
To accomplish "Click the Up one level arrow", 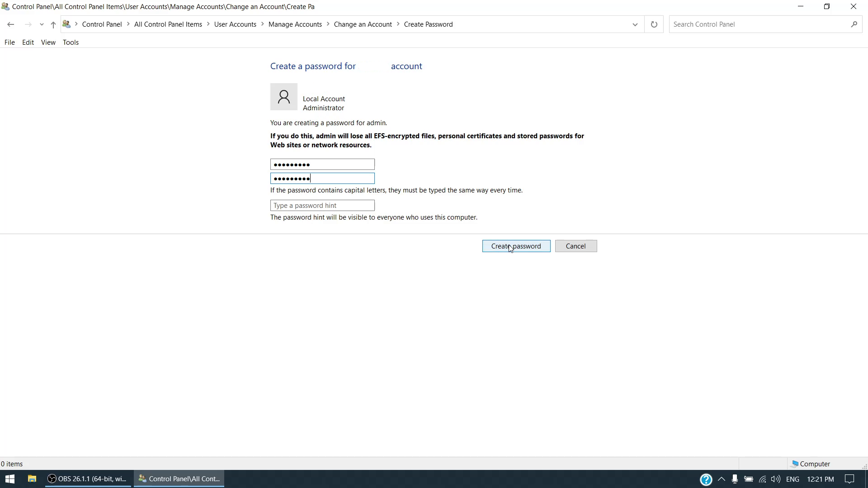I will pyautogui.click(x=53, y=24).
